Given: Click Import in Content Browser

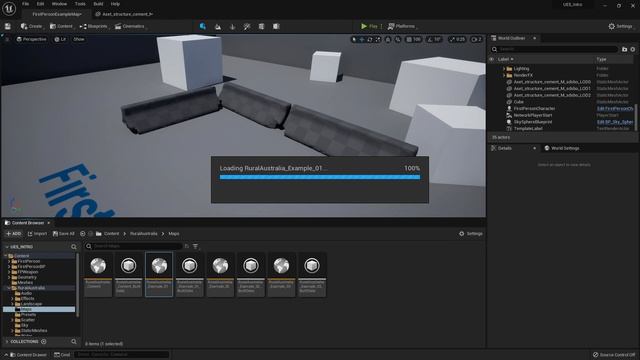Looking at the screenshot, I should click(37, 233).
